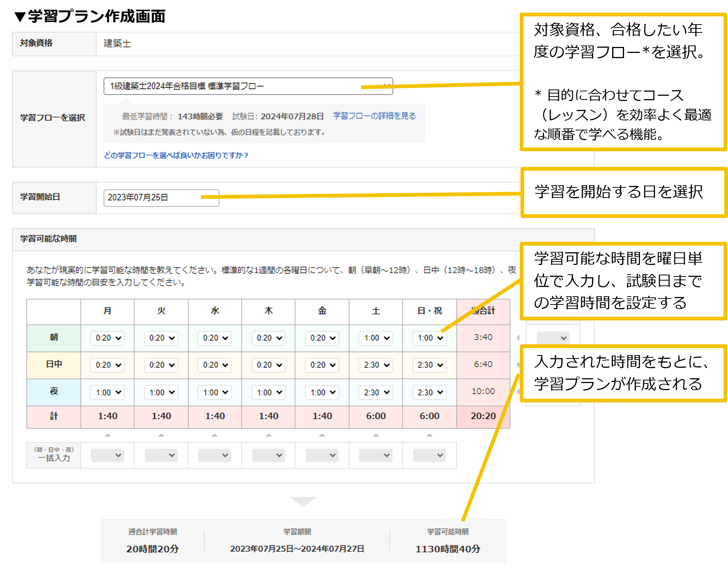The width and height of the screenshot is (728, 569).
Task: Open Wednesday 一括入力 bulk input dropdown
Action: pos(215,455)
